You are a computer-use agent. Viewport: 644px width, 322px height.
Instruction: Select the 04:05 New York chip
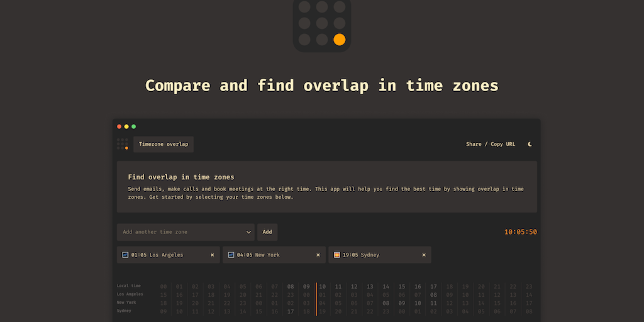(x=274, y=255)
